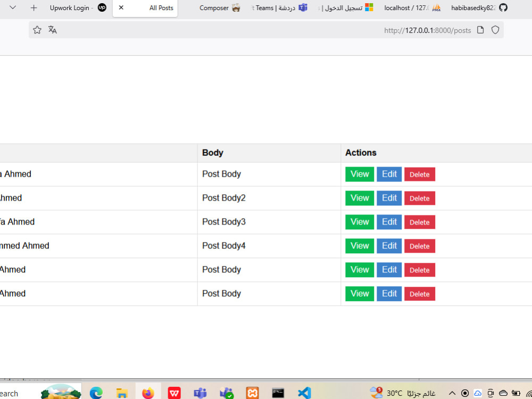Select the Post Body2 cell text
Screen dimensions: 532x399
[x=224, y=198]
